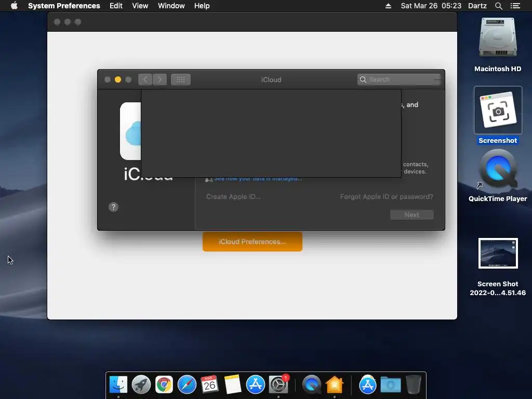Screen dimensions: 532x399
Task: Launch Safari from the Dock
Action: coord(187,384)
